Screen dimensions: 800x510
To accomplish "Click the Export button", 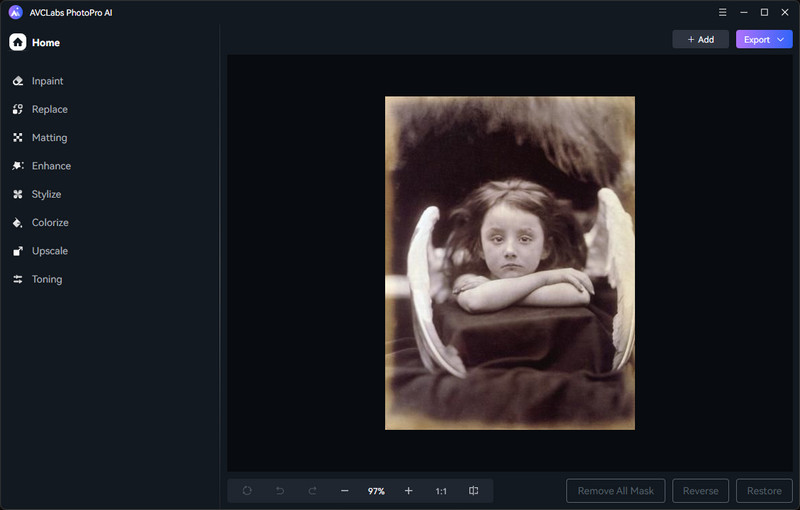I will (764, 39).
